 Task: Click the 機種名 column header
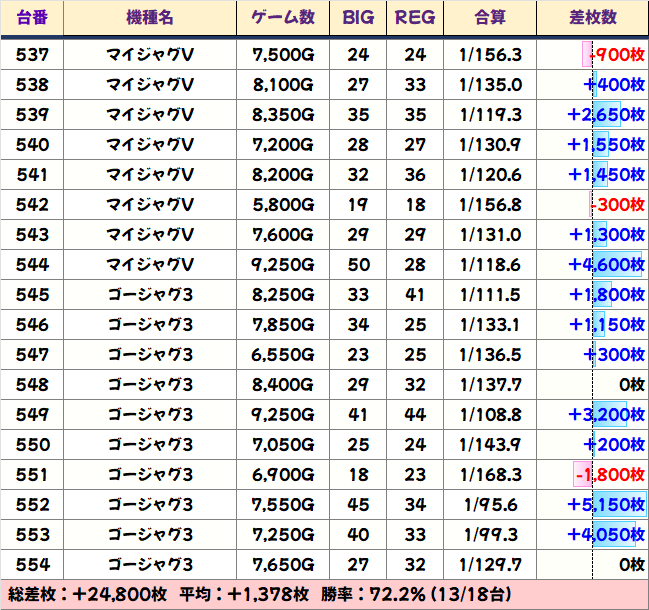pyautogui.click(x=150, y=18)
